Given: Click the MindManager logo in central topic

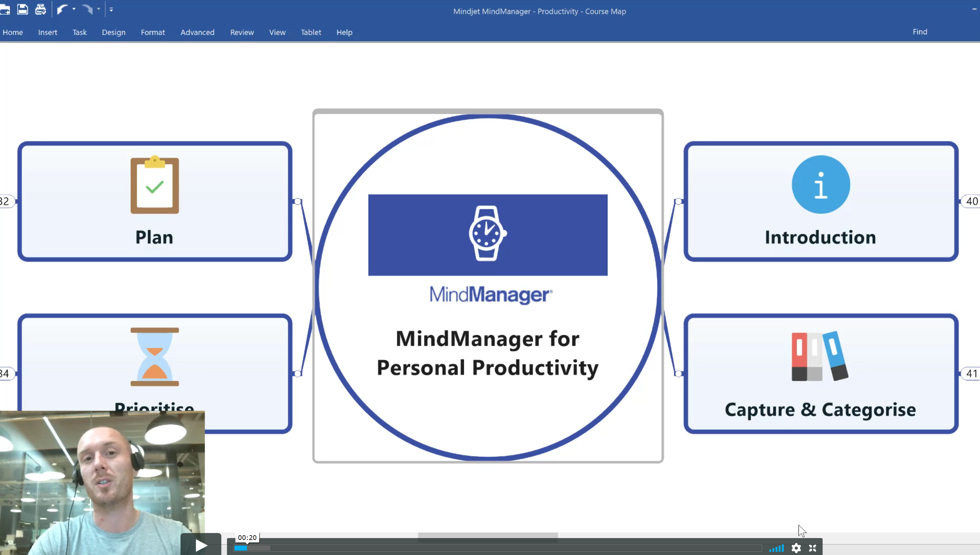Looking at the screenshot, I should pos(491,295).
